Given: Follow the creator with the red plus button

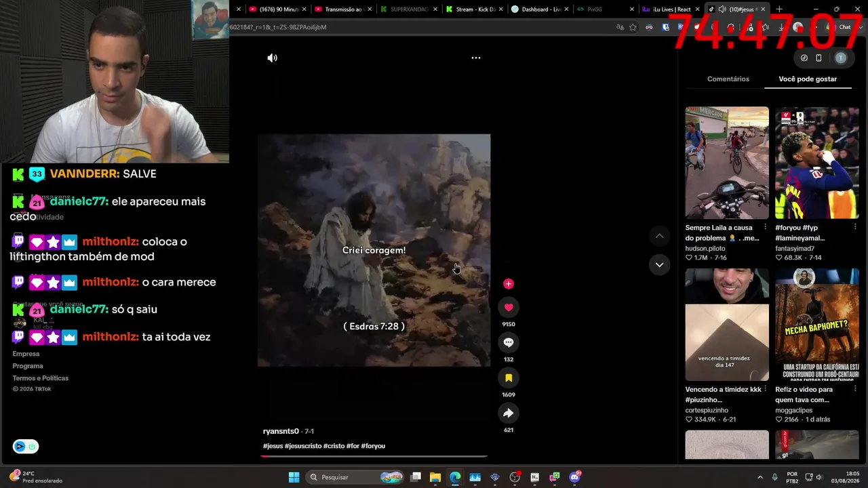Looking at the screenshot, I should tap(509, 284).
